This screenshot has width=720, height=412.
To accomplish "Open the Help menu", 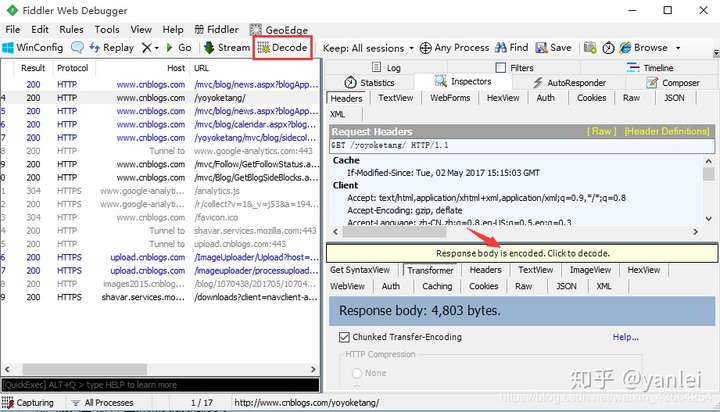I will (173, 30).
